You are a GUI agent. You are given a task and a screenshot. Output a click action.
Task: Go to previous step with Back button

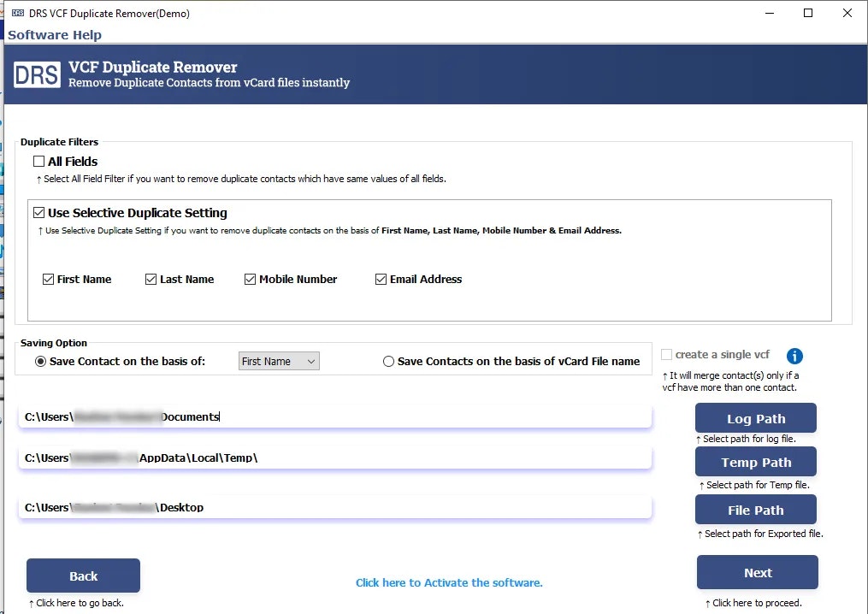coord(83,576)
